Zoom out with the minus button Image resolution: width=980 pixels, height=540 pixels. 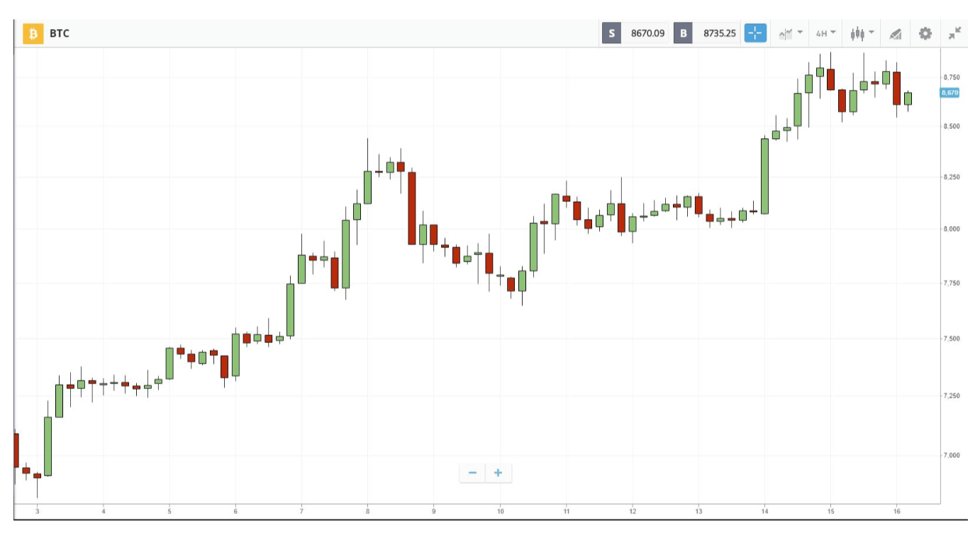pos(472,473)
